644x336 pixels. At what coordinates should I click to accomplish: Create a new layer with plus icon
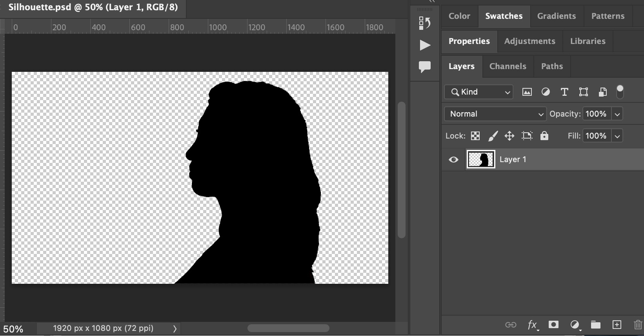pos(617,325)
